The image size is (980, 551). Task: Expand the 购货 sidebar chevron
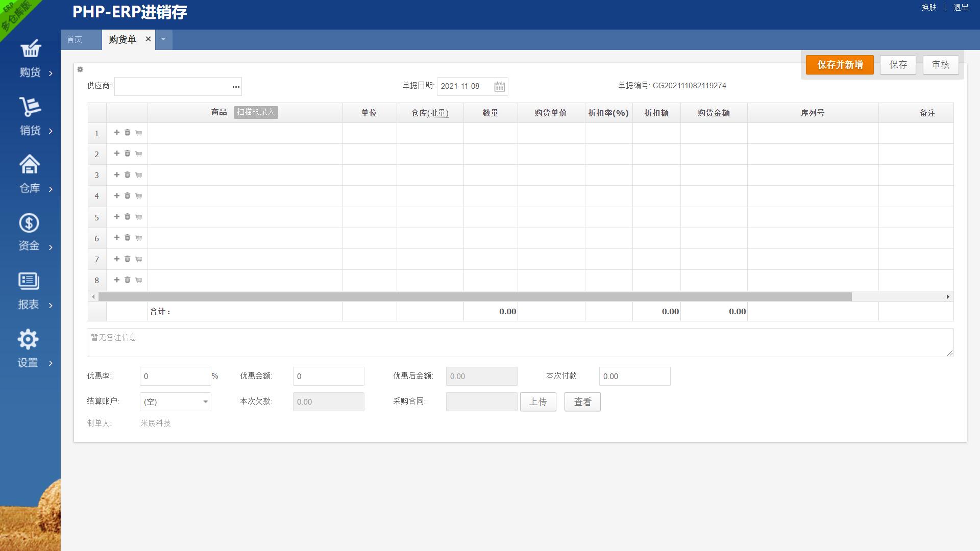click(51, 73)
